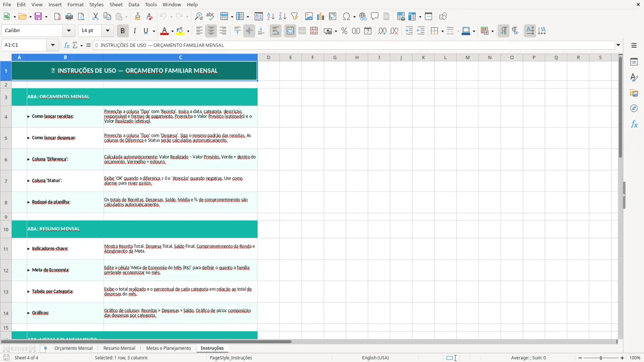Open the Sheet menu

click(116, 4)
